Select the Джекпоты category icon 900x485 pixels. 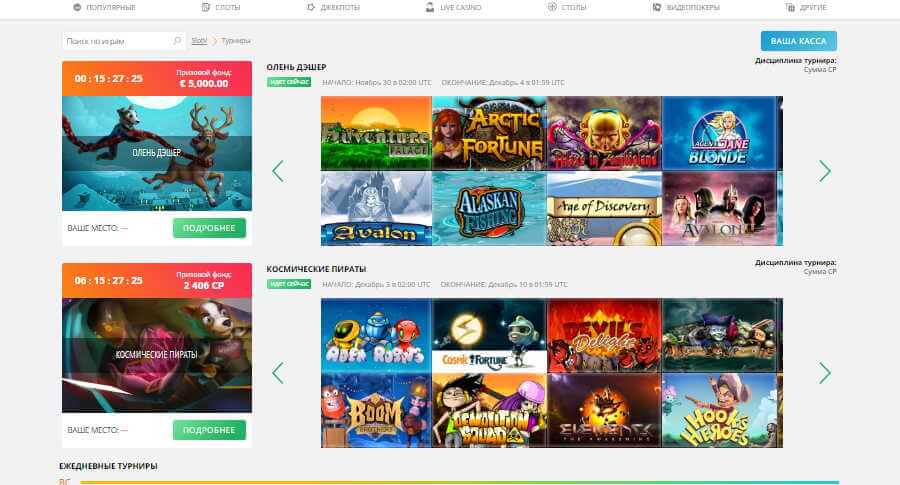pos(311,7)
